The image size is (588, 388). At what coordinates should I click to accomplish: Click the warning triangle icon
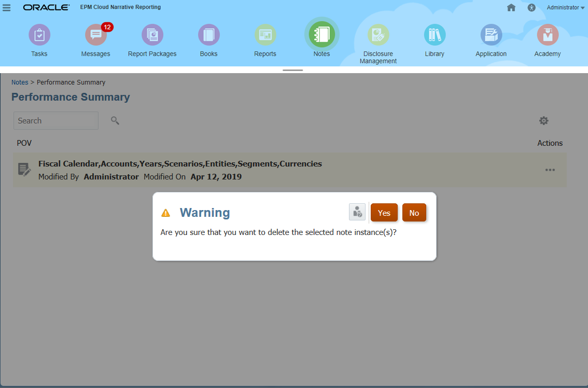pos(165,213)
